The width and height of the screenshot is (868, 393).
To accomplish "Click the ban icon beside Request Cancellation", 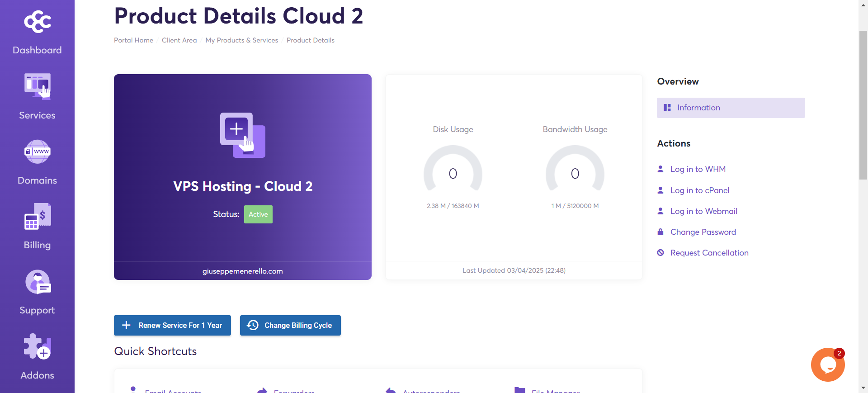I will tap(660, 252).
